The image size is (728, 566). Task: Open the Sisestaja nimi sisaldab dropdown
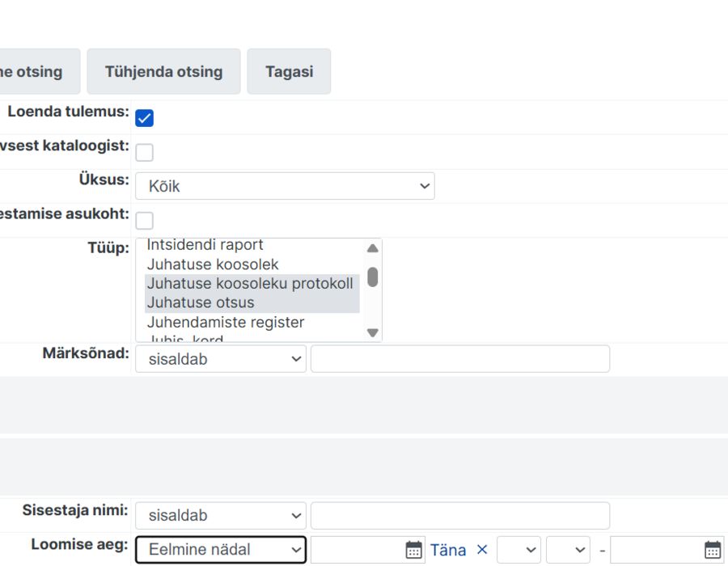coord(221,515)
